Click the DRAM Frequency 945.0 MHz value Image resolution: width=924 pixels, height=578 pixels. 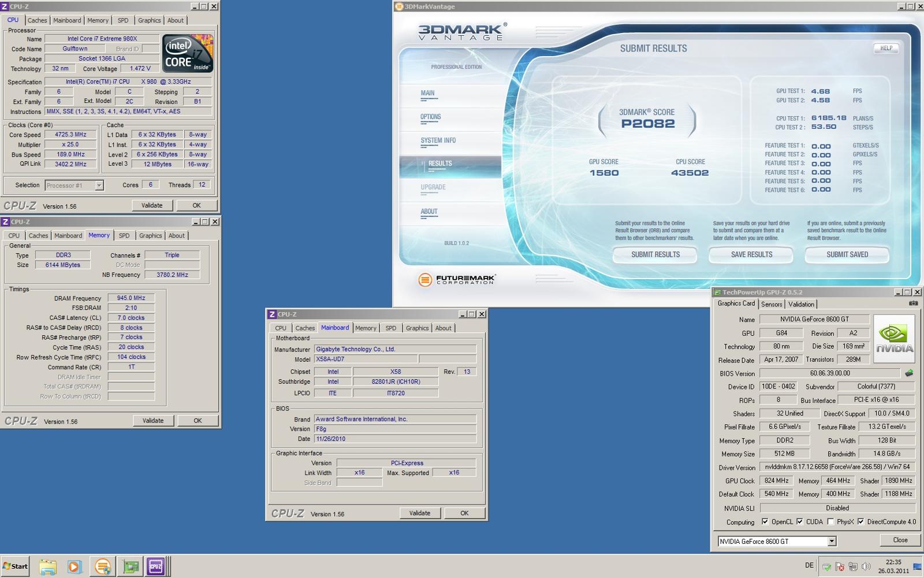click(x=131, y=298)
